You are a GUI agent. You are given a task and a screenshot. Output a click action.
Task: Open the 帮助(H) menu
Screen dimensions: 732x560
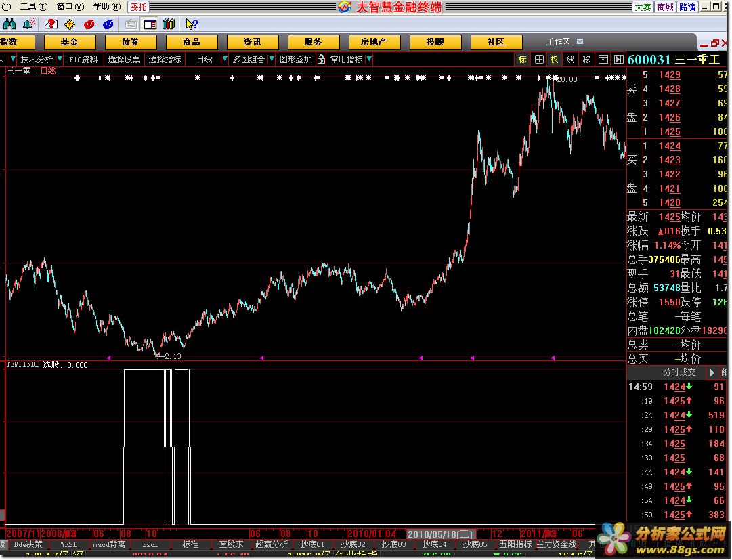(x=107, y=7)
